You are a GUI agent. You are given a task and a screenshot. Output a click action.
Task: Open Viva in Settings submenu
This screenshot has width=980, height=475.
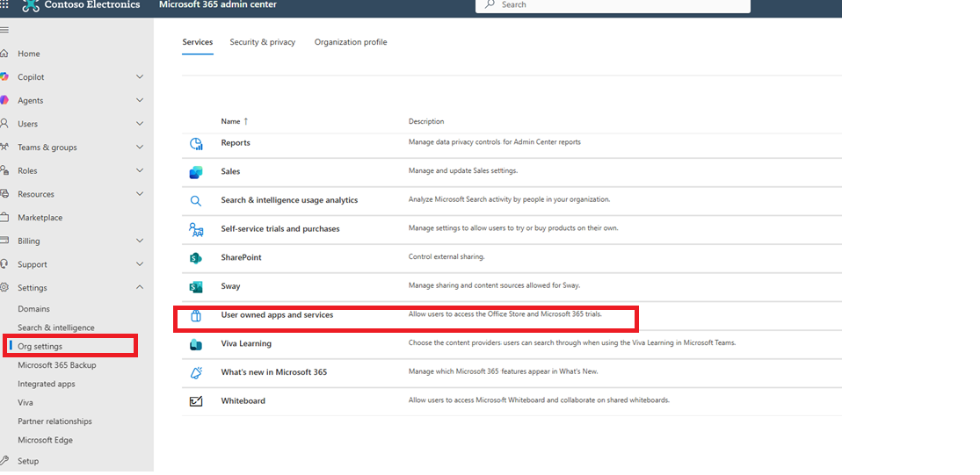pyautogui.click(x=25, y=403)
